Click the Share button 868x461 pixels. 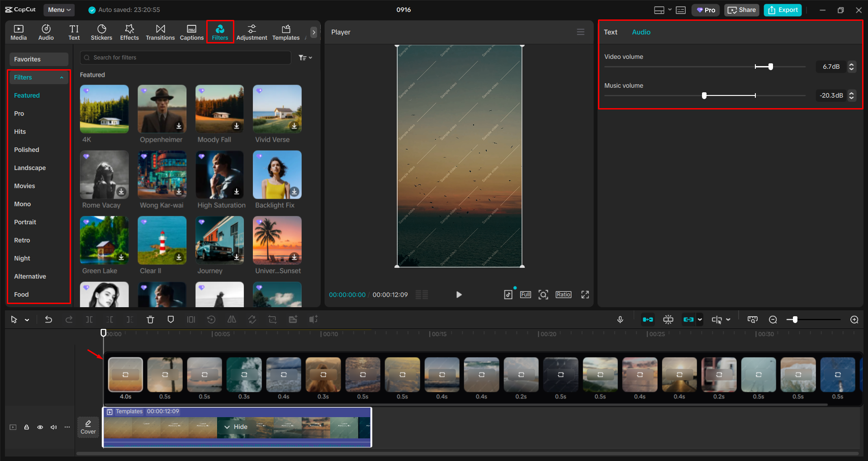741,10
